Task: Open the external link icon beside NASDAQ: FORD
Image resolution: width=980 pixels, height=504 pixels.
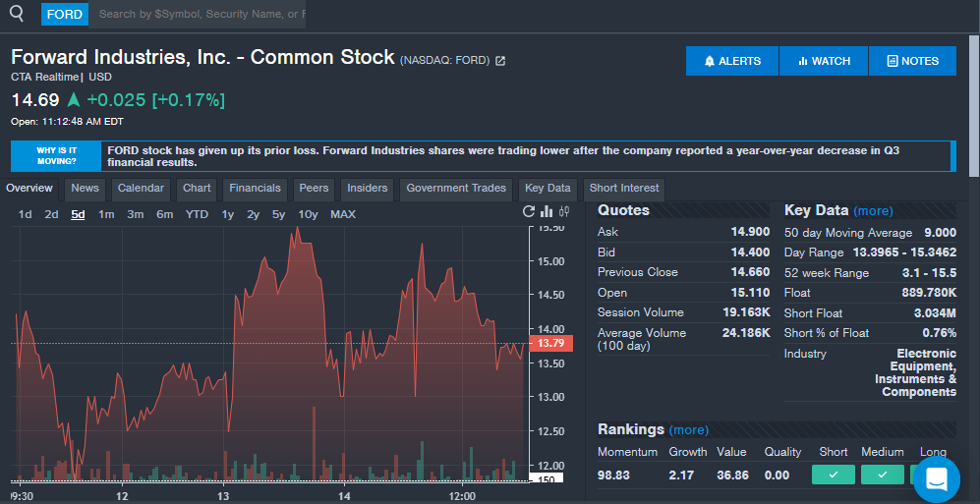Action: click(x=500, y=61)
